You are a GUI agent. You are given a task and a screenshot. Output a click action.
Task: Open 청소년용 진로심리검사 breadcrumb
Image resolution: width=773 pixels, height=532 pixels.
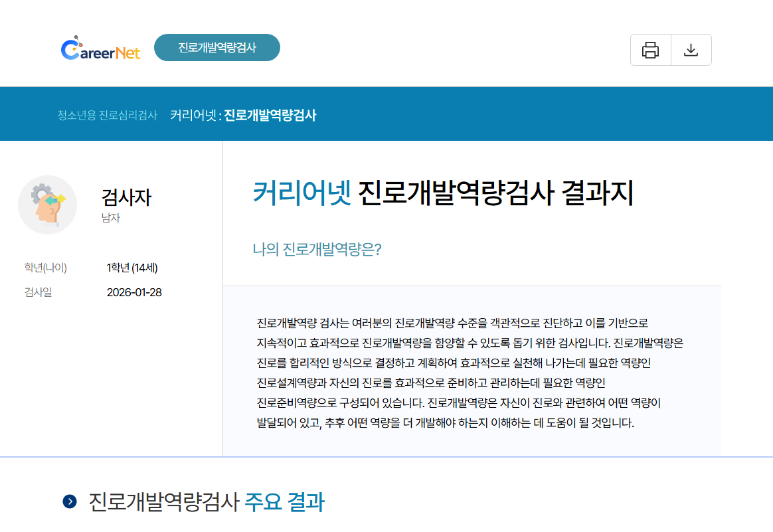click(x=107, y=116)
